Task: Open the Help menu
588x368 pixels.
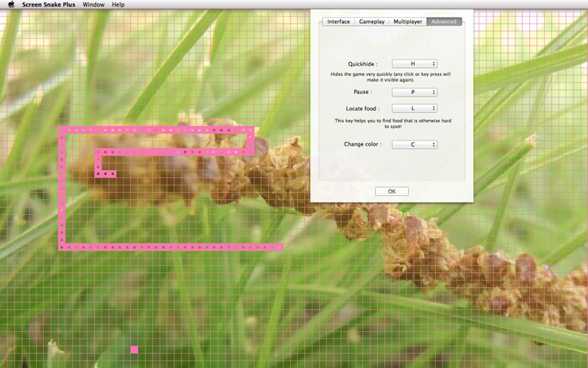Action: click(118, 4)
